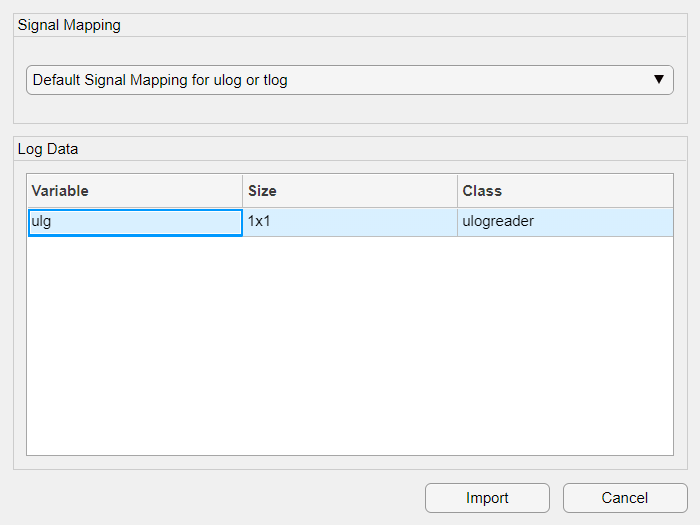Screen dimensions: 700x525
Task: Click the 1x1 size cell
Action: 349,222
